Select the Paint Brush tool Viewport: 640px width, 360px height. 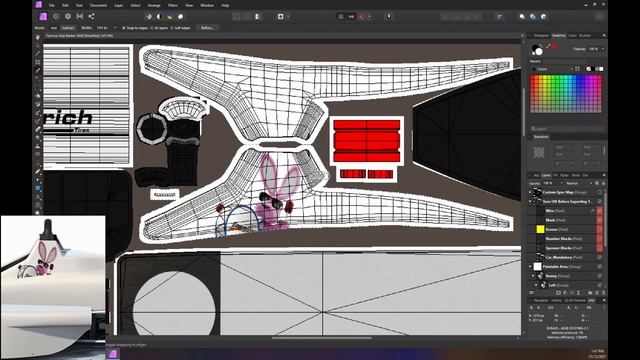tap(38, 112)
